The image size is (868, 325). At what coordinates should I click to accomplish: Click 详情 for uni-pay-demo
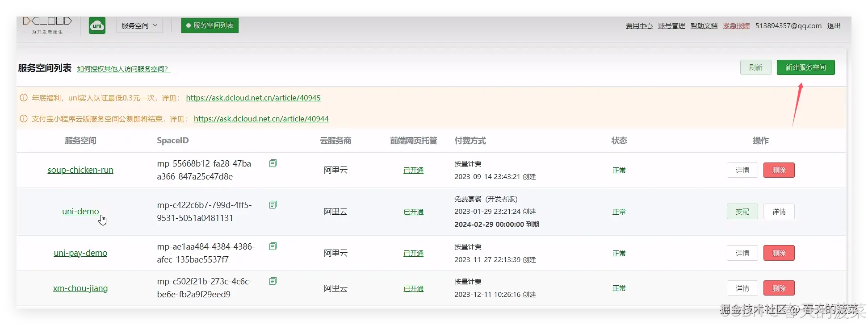tap(742, 253)
